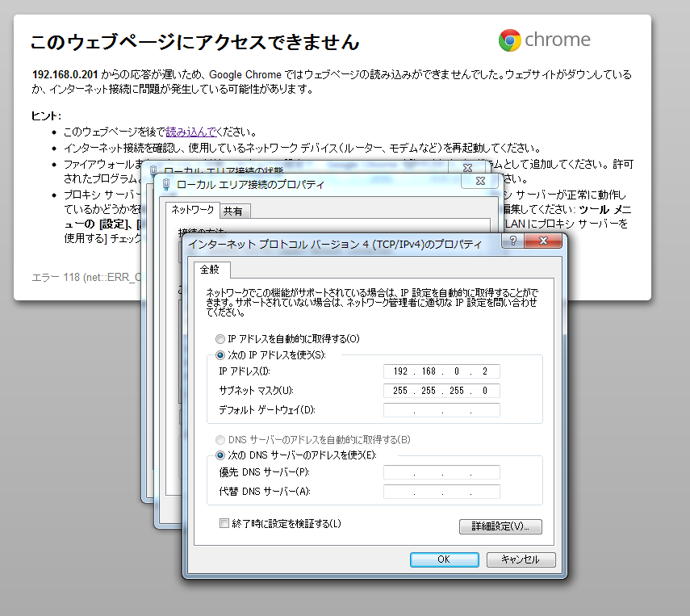This screenshot has height=616, width=690.
Task: Click the IP アドレス input field
Action: coord(441,371)
